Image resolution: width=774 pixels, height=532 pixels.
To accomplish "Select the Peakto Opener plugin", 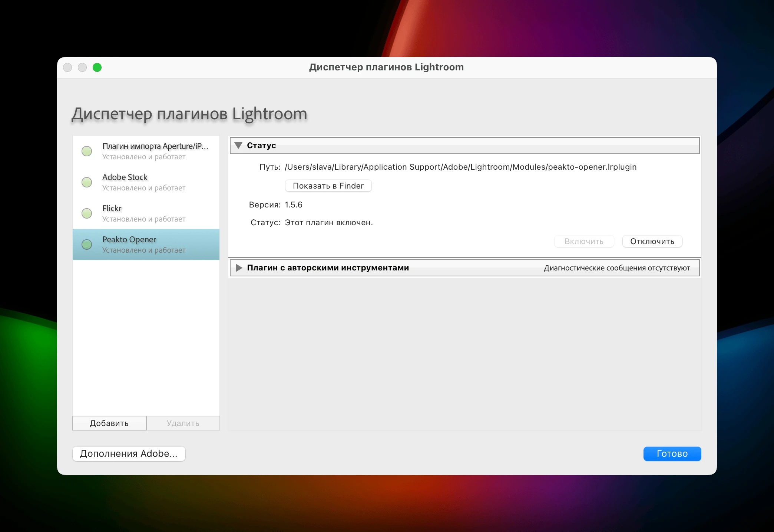I will [146, 245].
